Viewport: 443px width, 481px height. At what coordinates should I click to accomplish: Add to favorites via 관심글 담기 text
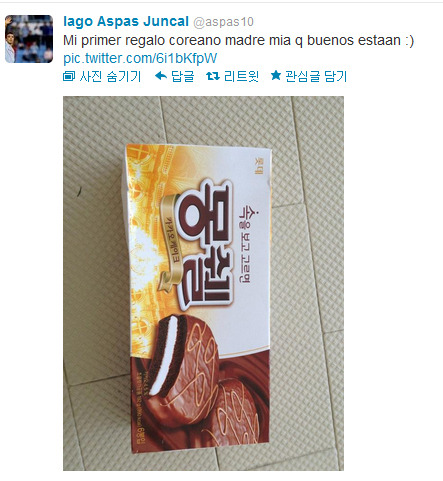click(x=316, y=76)
